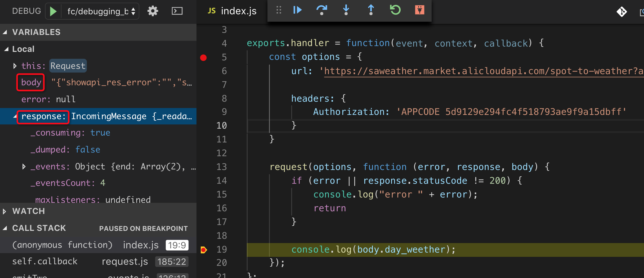Image resolution: width=644 pixels, height=278 pixels.
Task: Select the self.callback request.js frame
Action: 98,261
